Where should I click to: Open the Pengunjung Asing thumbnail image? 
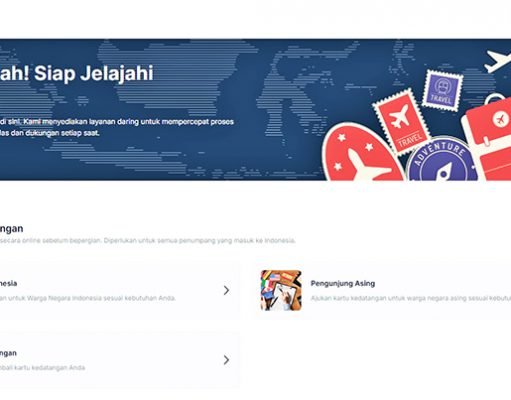[x=281, y=290]
